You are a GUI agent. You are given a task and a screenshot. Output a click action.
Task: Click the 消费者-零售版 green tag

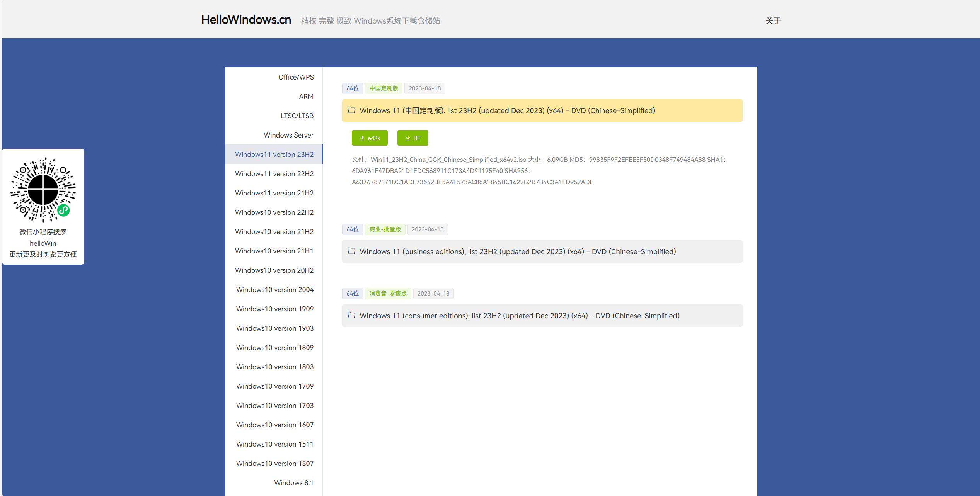(388, 294)
